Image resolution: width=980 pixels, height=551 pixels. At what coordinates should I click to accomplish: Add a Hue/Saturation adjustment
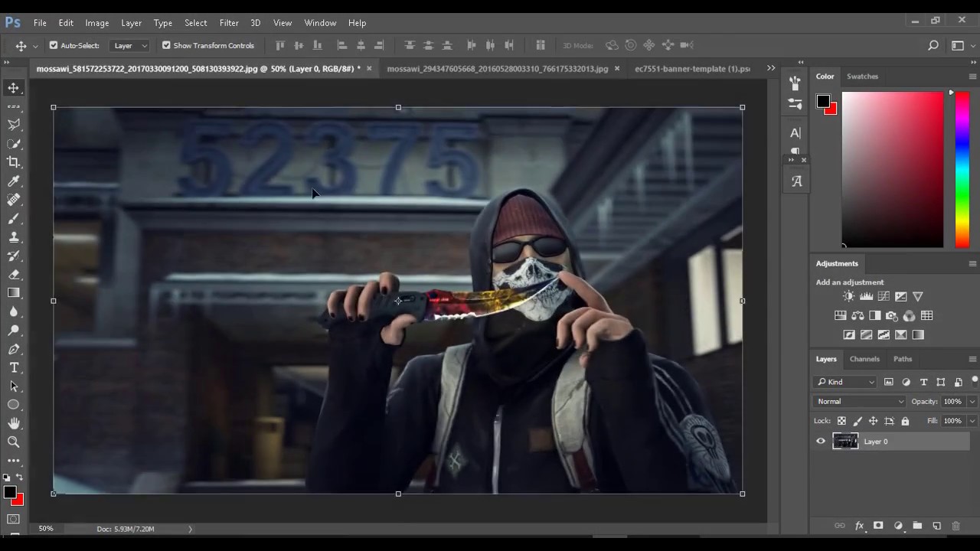pos(840,315)
